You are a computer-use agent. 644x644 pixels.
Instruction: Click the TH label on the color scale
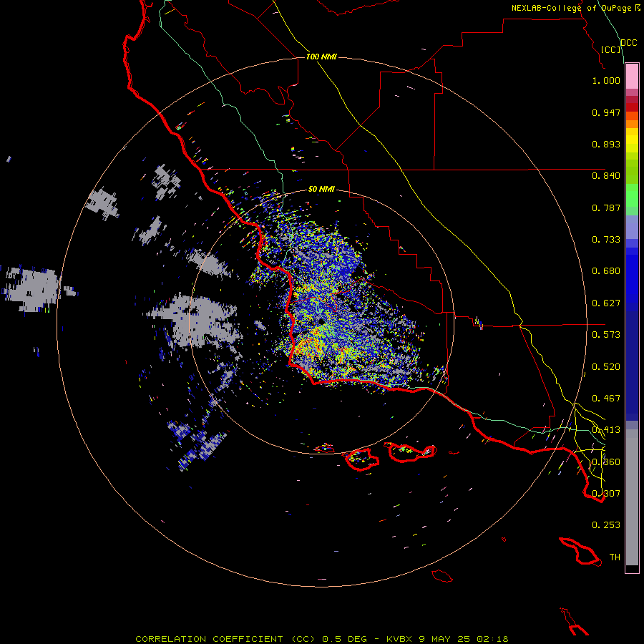(x=615, y=557)
